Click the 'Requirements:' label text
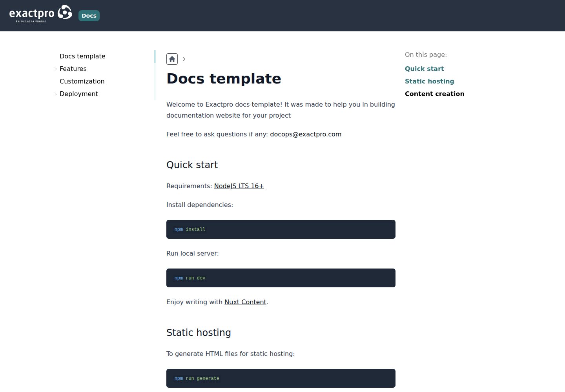Viewport: 565px width, 392px height. [x=189, y=186]
